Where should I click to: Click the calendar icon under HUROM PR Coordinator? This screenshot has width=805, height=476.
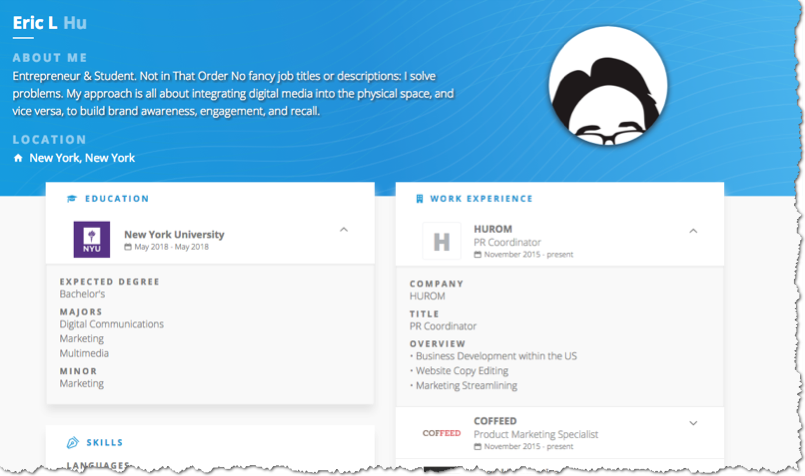[x=478, y=255]
